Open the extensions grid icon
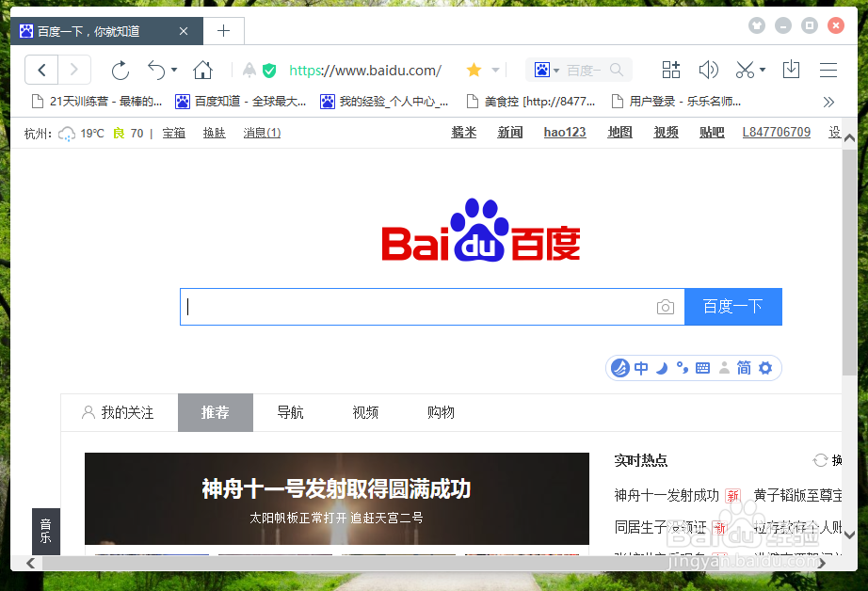The width and height of the screenshot is (868, 591). 670,70
